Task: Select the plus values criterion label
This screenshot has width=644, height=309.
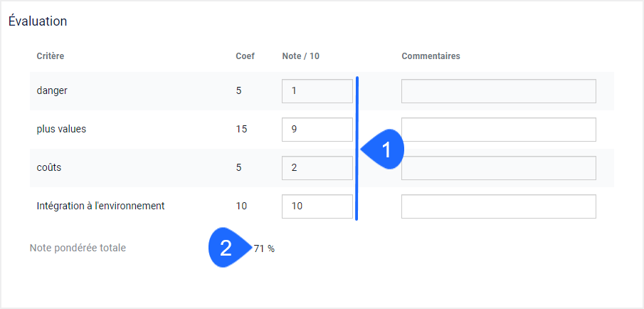Action: 61,129
